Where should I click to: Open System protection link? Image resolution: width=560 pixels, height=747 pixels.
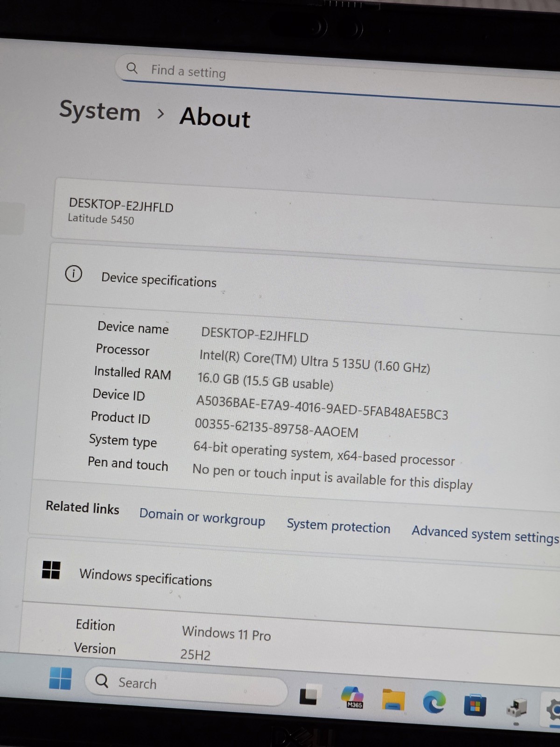[338, 526]
